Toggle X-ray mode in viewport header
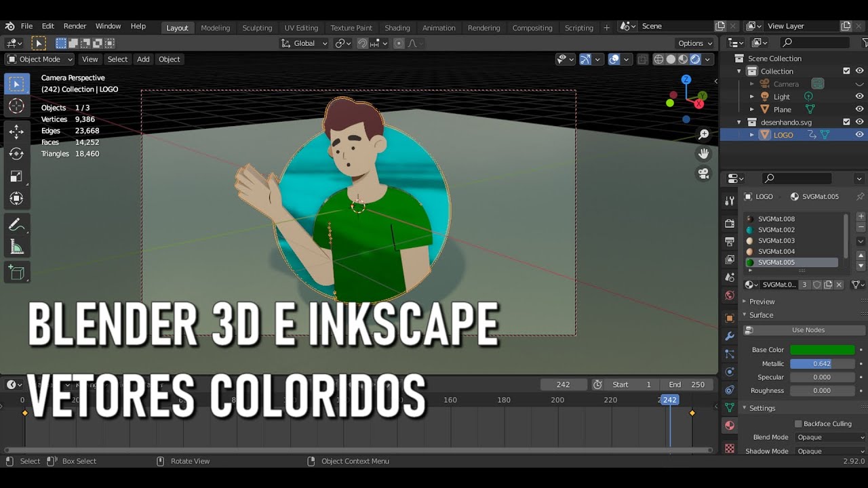Viewport: 868px width, 488px height. (642, 60)
